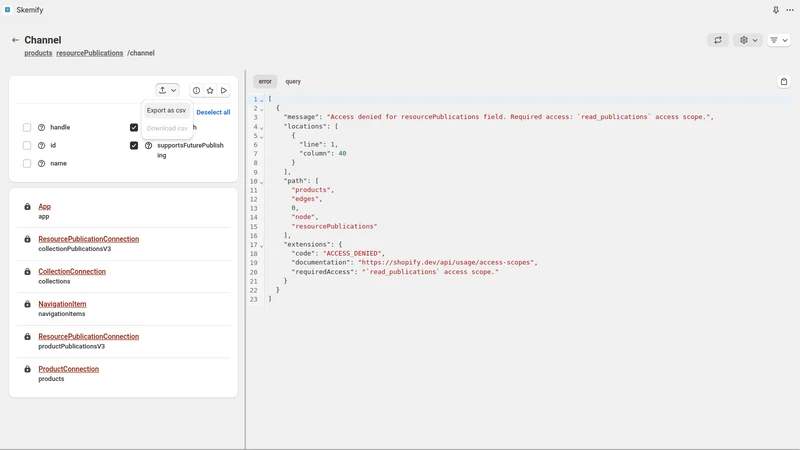
Task: Click the export upload icon
Action: [162, 90]
